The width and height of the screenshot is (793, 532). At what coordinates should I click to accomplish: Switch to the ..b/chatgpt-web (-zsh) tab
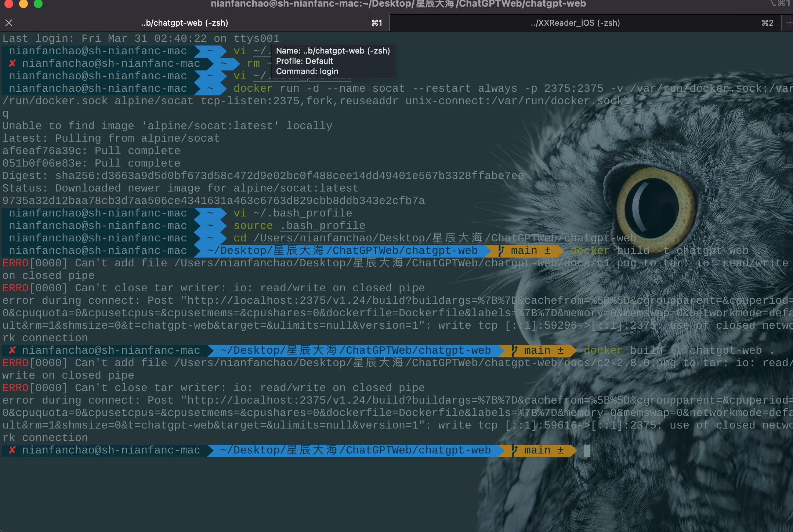(x=184, y=23)
